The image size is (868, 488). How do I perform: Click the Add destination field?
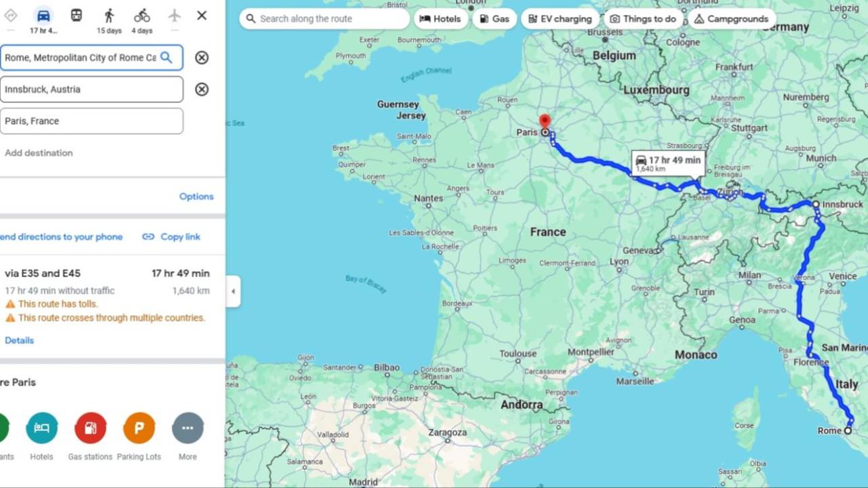coord(39,153)
